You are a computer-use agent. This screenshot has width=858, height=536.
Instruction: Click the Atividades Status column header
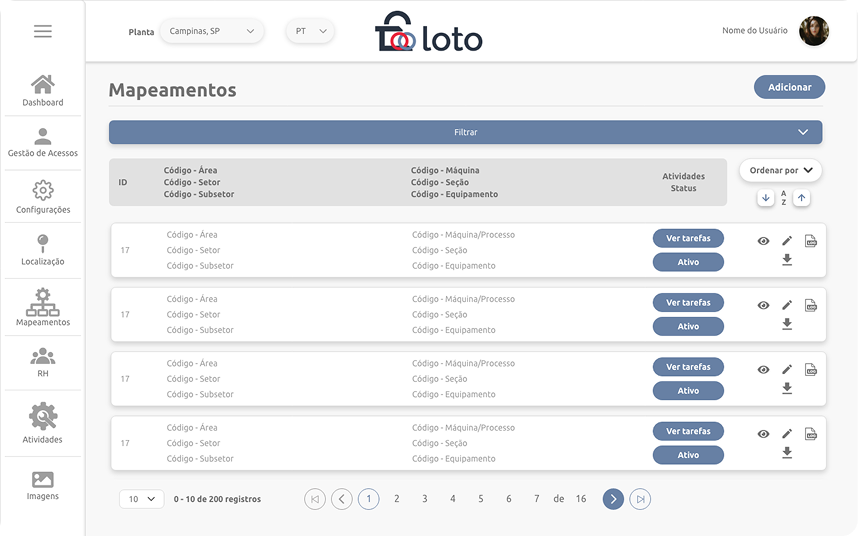[x=683, y=182]
